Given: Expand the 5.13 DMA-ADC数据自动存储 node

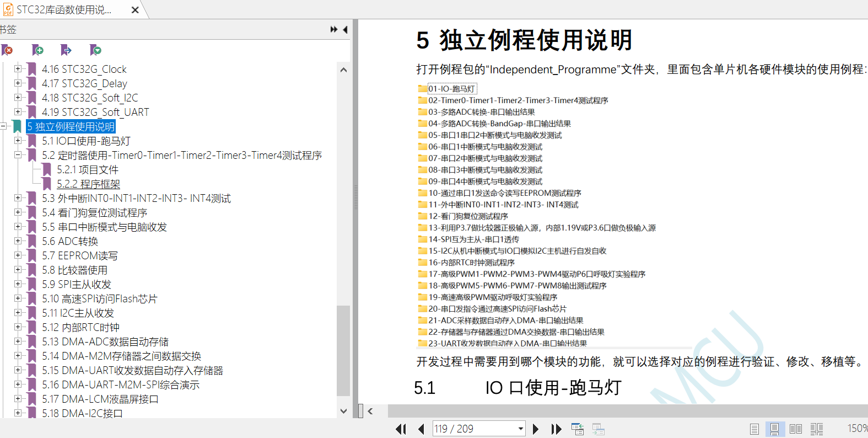Looking at the screenshot, I should click(x=18, y=341).
